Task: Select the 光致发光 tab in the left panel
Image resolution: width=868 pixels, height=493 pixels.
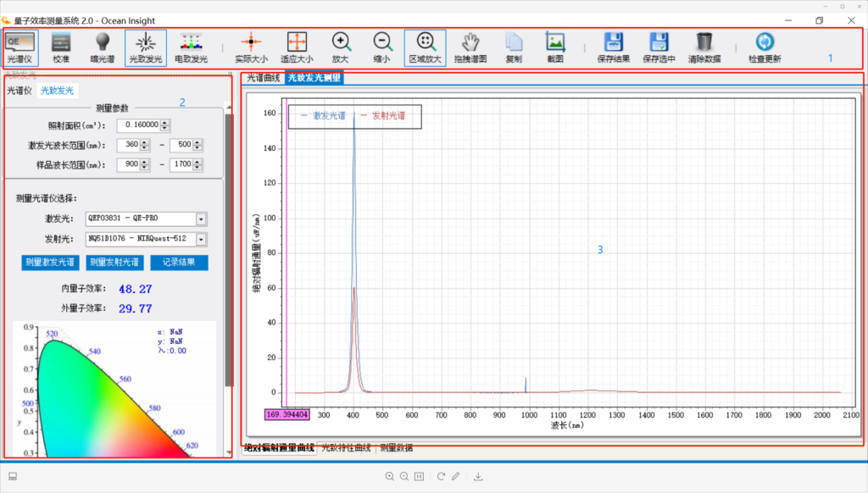Action: click(57, 91)
